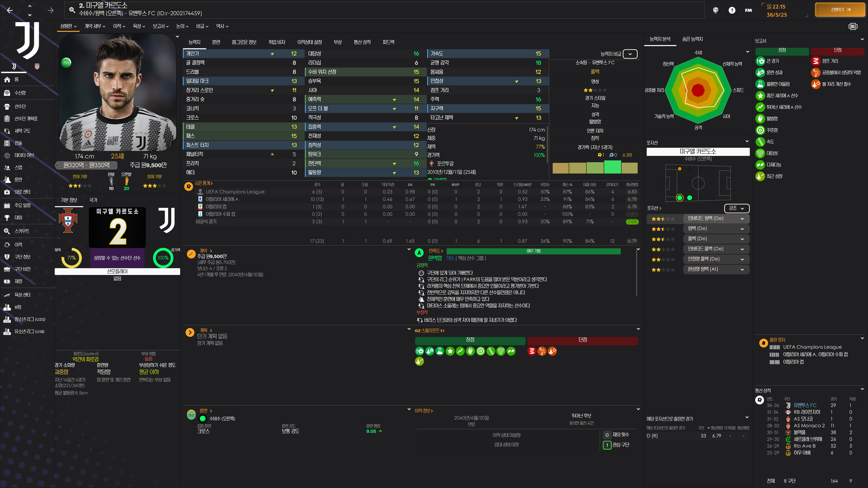Open 수신함 inbox in sidebar

[20, 93]
